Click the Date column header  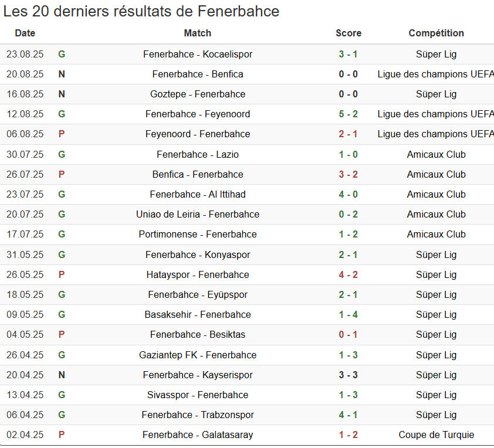25,33
